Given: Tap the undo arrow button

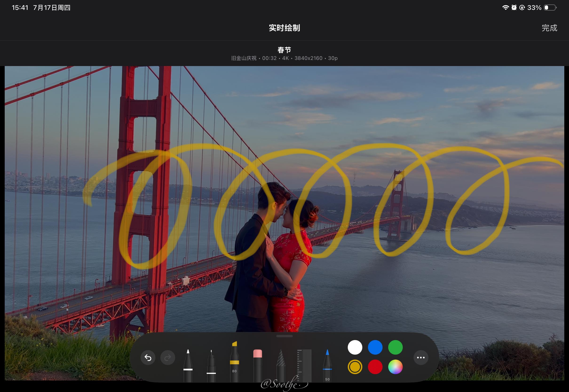Looking at the screenshot, I should (148, 358).
